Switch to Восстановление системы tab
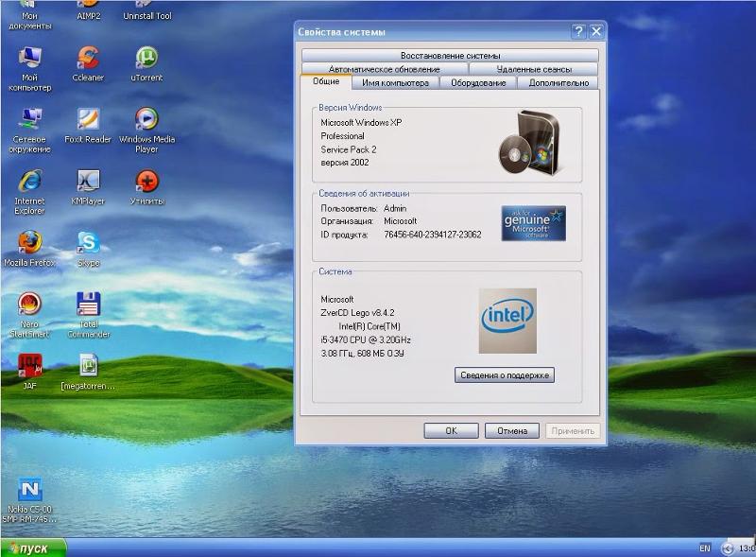The image size is (756, 557). 451,55
